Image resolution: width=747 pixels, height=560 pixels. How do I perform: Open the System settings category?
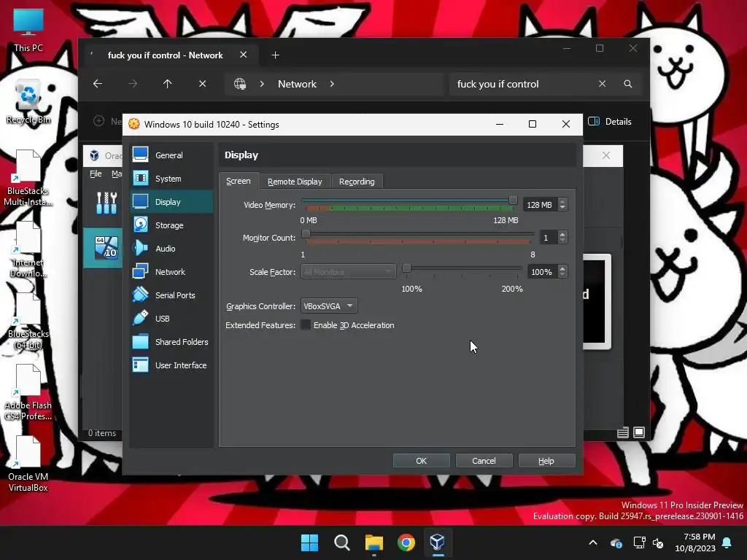pyautogui.click(x=171, y=179)
